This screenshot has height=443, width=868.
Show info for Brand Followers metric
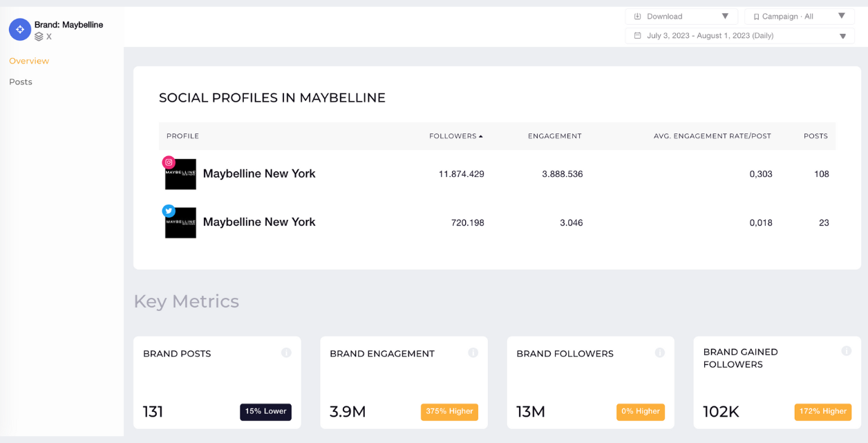tap(660, 352)
